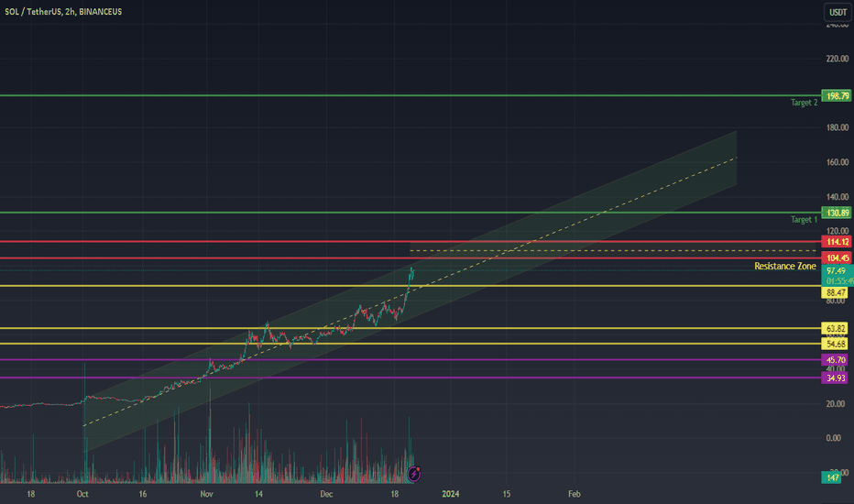The width and height of the screenshot is (854, 504).
Task: Click the purple 34.93 price label
Action: pyautogui.click(x=835, y=378)
